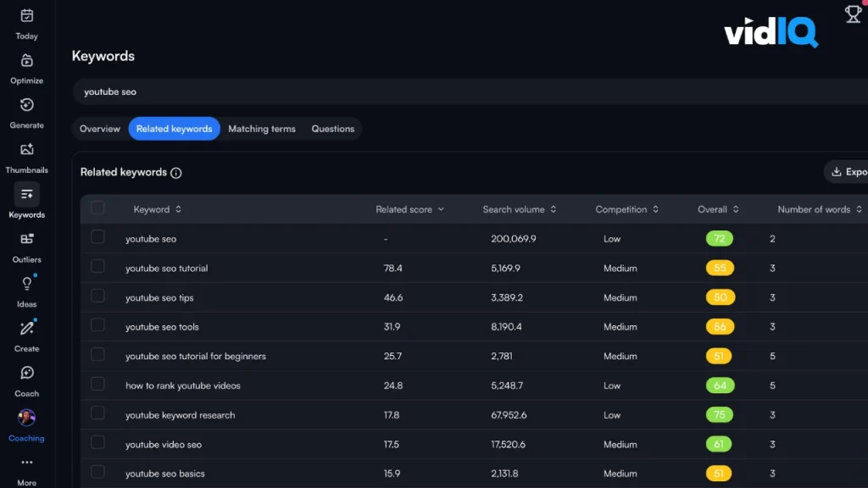Open the Today calendar icon in sidebar

tap(26, 16)
